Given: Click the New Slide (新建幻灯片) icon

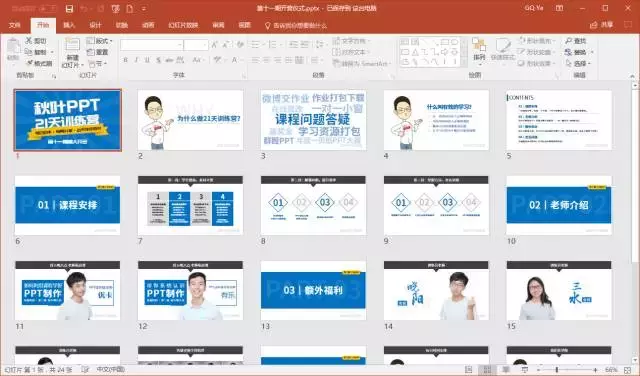Looking at the screenshot, I should 73,45.
